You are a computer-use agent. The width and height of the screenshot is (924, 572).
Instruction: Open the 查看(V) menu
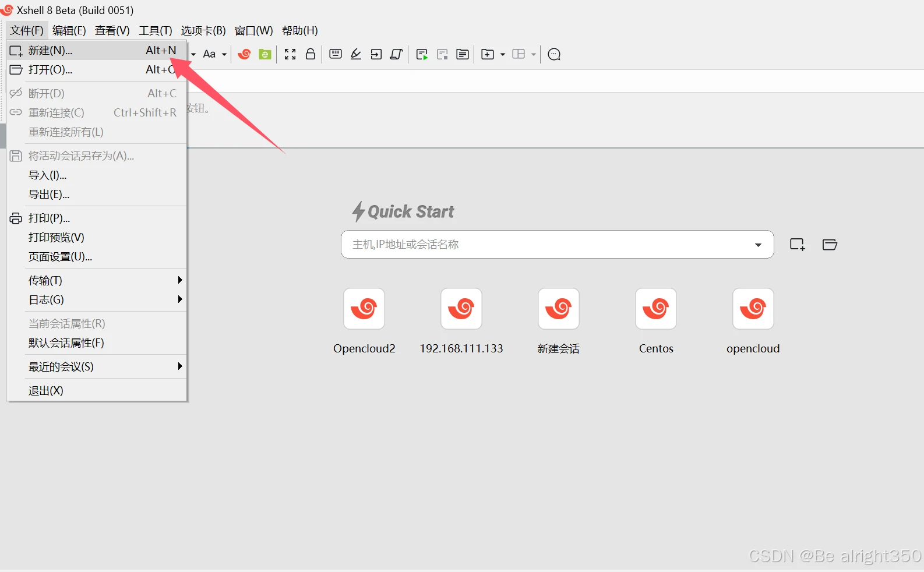coord(112,30)
